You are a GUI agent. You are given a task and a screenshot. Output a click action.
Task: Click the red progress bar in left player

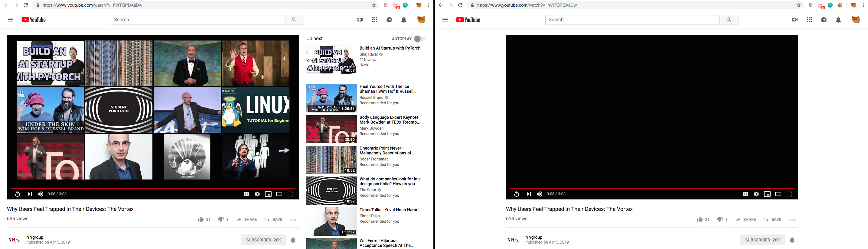(153, 188)
